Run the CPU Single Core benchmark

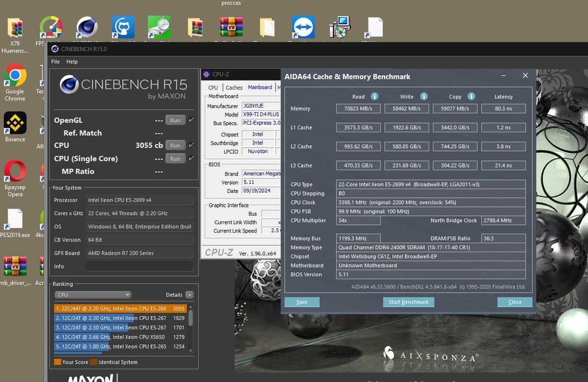click(x=175, y=159)
